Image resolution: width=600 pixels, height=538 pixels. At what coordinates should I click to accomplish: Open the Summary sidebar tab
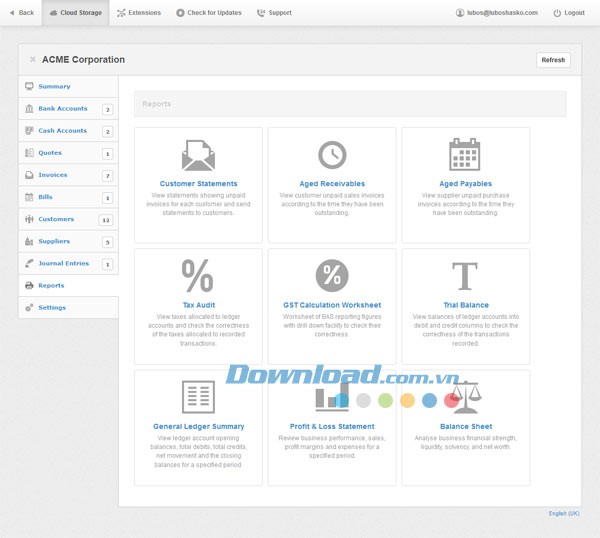point(54,86)
